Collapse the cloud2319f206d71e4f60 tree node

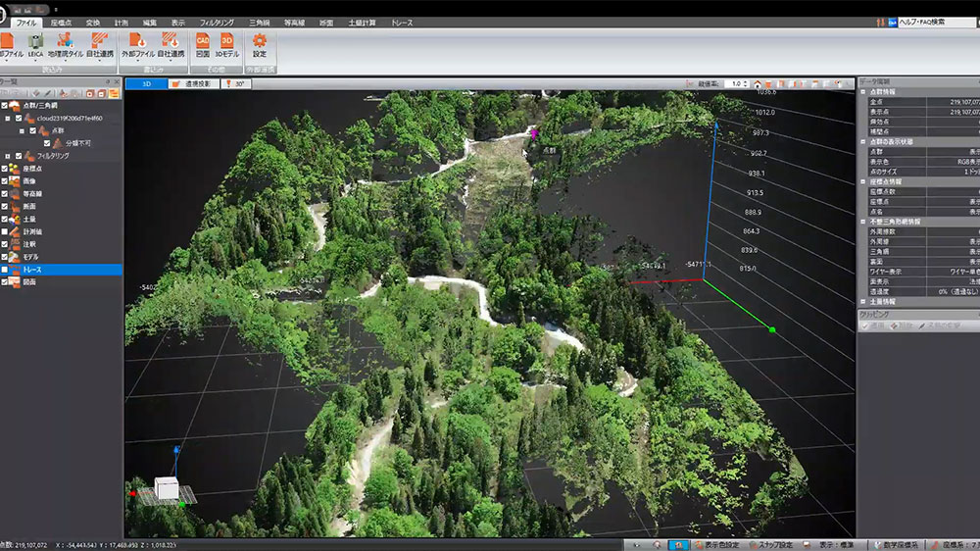coord(7,118)
